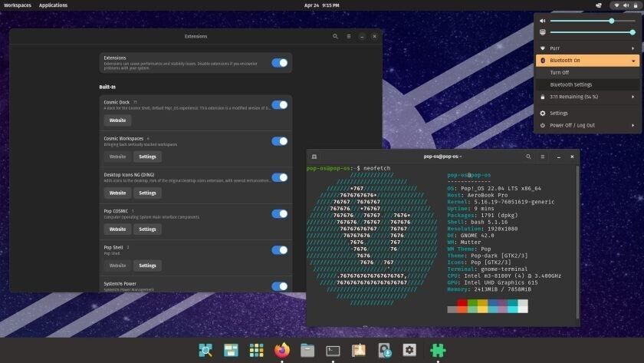Open the Apr 24 clock menu
This screenshot has height=363, width=644.
click(x=321, y=5)
